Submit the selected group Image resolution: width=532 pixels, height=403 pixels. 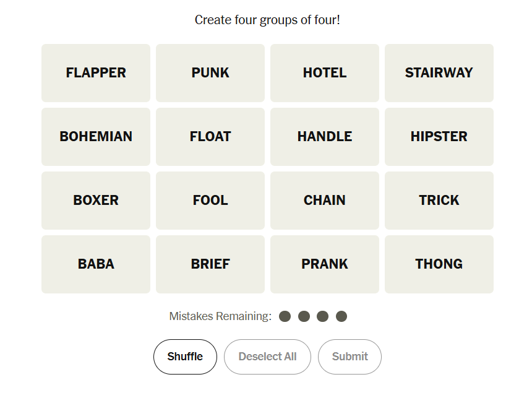[x=350, y=357]
